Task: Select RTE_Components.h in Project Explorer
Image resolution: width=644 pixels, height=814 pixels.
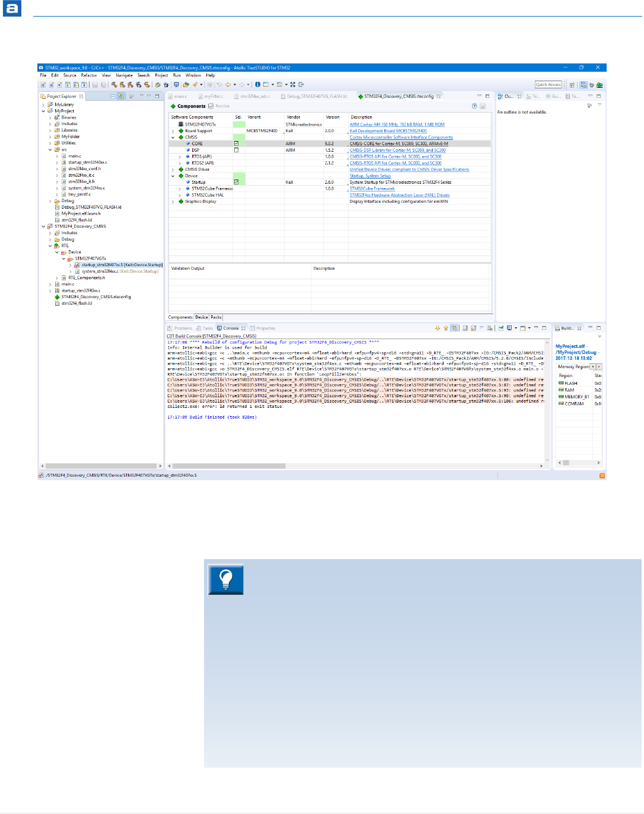Action: tap(82, 278)
